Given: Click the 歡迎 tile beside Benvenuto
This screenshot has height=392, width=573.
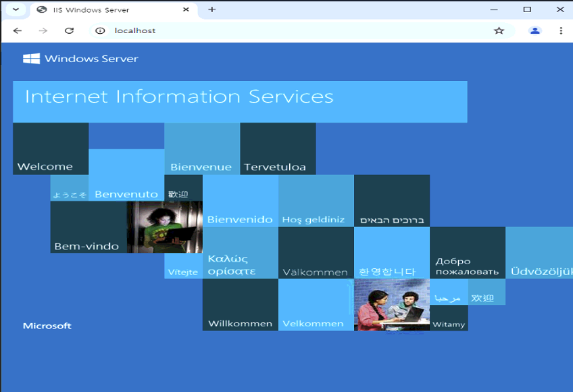Looking at the screenshot, I should pyautogui.click(x=183, y=188).
